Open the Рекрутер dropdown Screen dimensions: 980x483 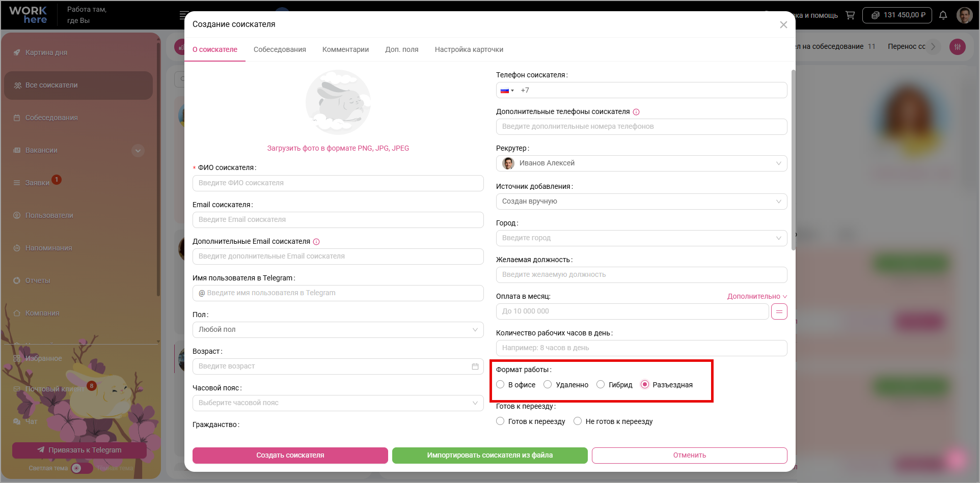642,163
